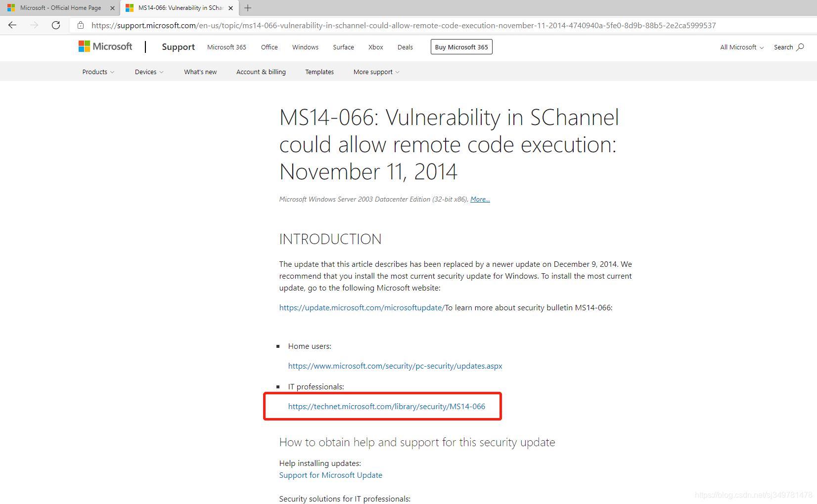
Task: Click the INTRODUCTION heading
Action: (x=330, y=239)
